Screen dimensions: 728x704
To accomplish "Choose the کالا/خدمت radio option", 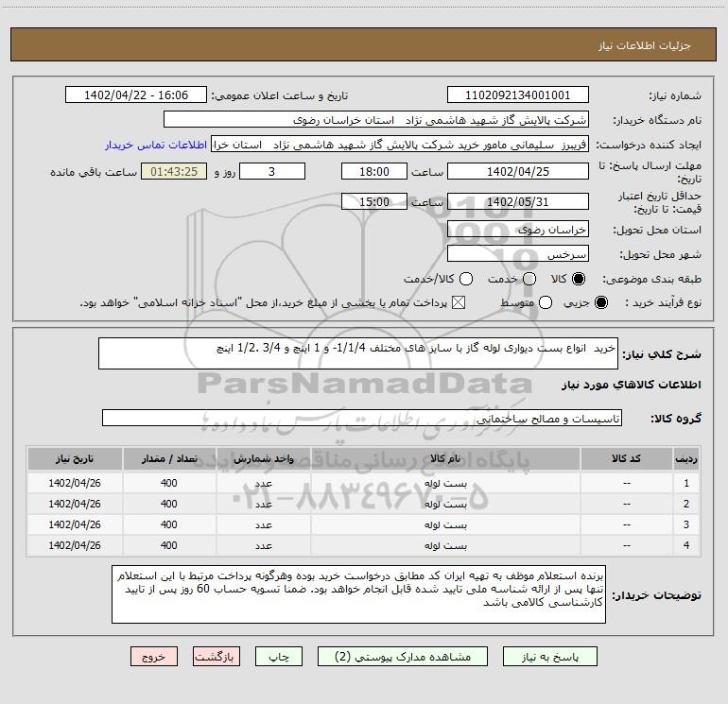I will click(463, 279).
